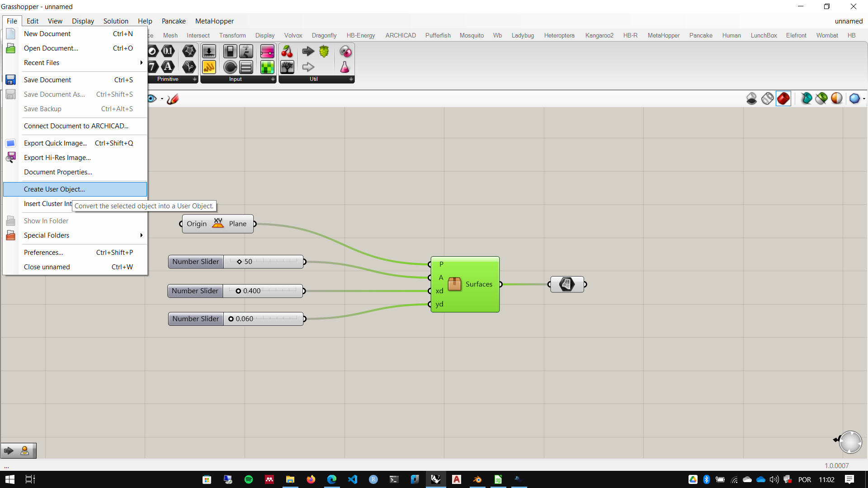This screenshot has width=868, height=488.
Task: Switch to wireframe preview mode
Action: 768,99
